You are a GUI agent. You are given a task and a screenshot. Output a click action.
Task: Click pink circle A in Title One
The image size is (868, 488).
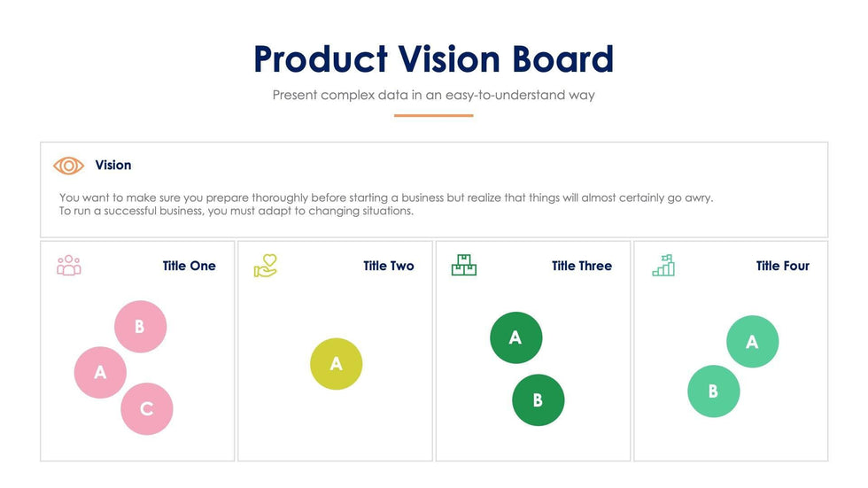[x=100, y=372]
